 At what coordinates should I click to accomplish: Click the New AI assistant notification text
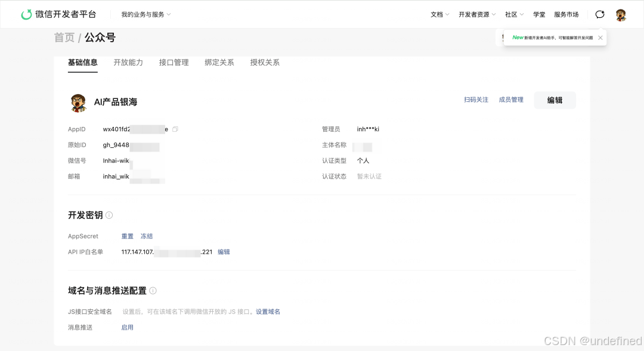click(552, 38)
